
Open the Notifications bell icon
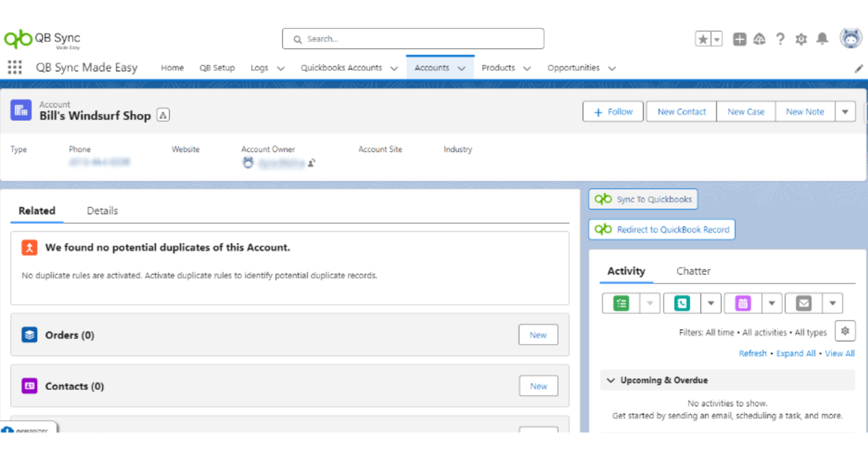822,39
